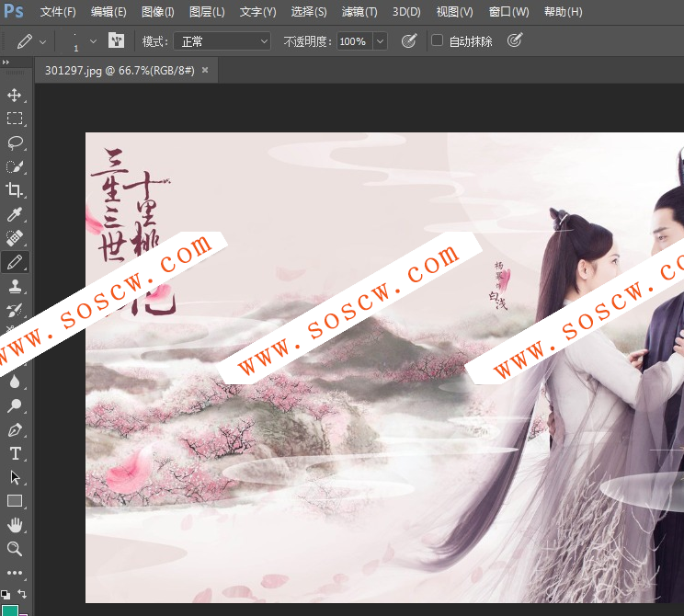Select the Dodge tool

point(15,405)
